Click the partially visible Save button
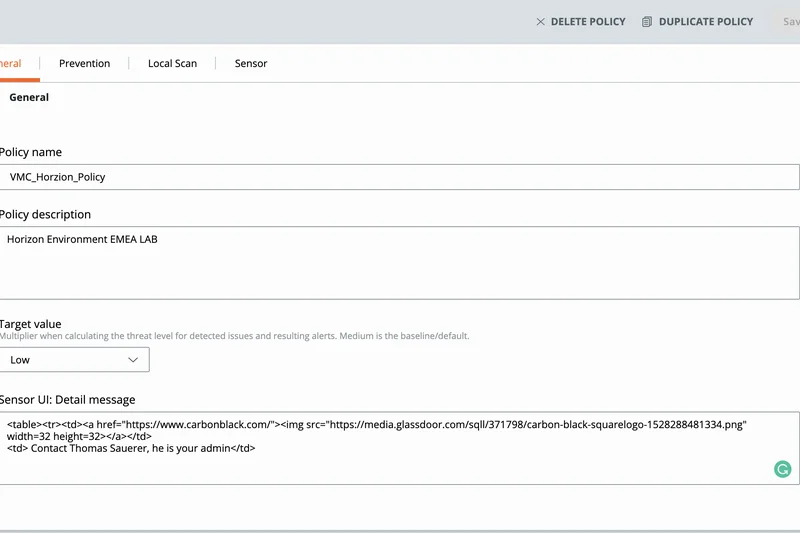The height and width of the screenshot is (533, 800). tap(791, 22)
